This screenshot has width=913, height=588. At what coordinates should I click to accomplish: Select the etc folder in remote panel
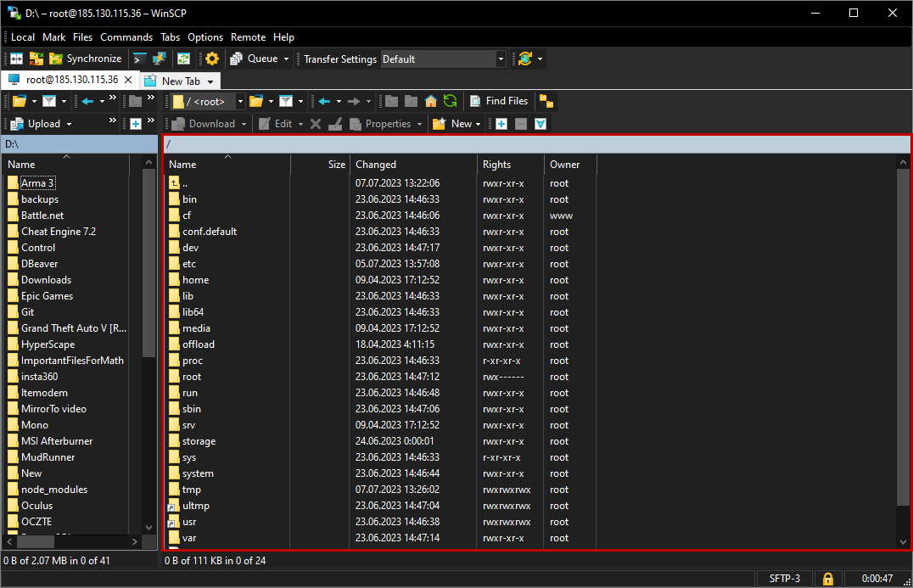tap(188, 264)
